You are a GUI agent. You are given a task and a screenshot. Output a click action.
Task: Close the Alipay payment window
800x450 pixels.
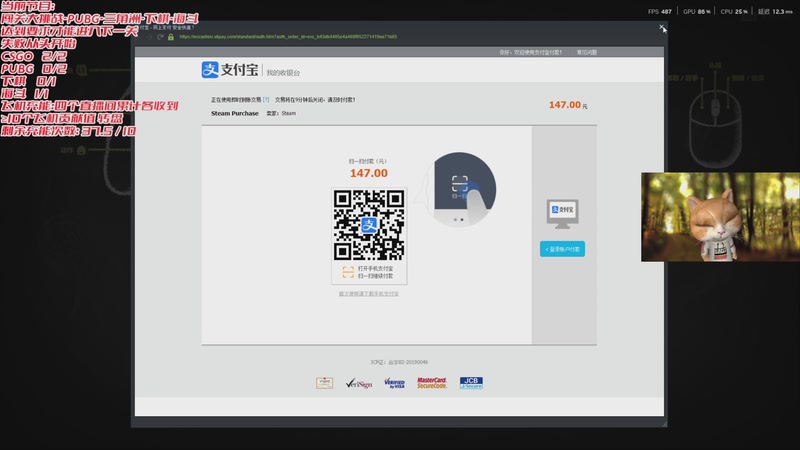click(x=661, y=27)
